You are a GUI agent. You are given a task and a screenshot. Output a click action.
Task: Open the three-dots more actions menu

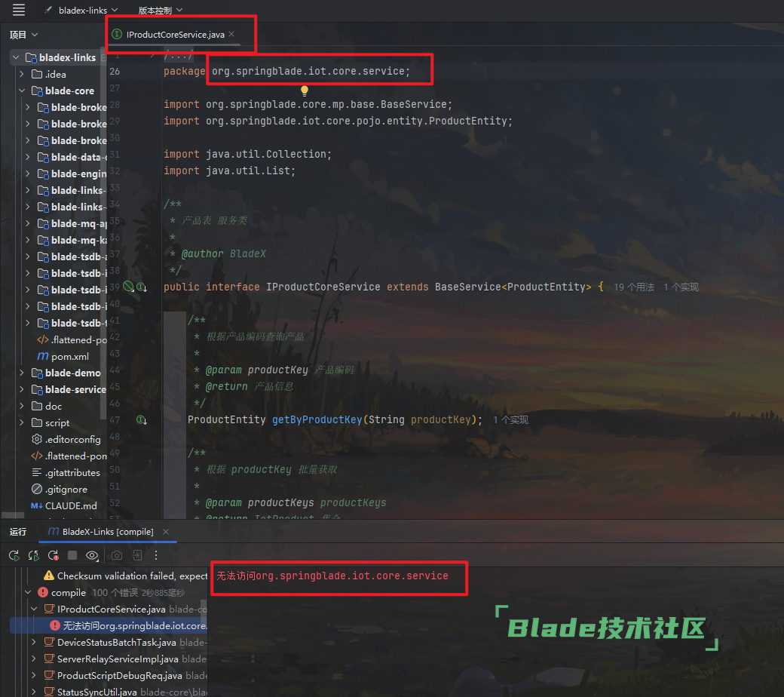click(x=156, y=555)
